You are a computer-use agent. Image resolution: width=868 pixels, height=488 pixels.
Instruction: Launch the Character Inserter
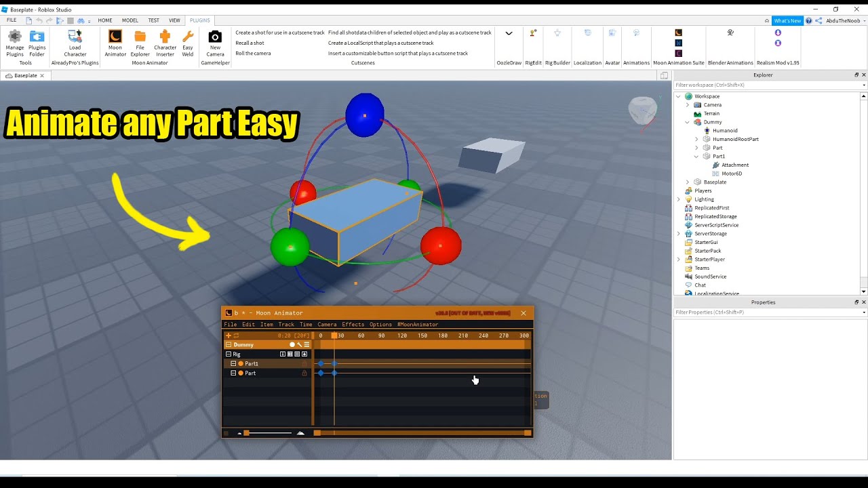tap(165, 43)
